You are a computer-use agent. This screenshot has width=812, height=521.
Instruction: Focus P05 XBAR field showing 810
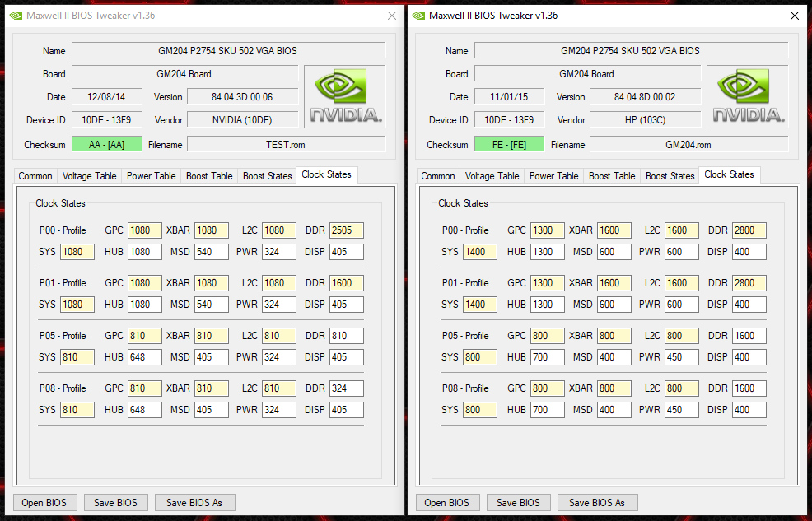click(212, 336)
